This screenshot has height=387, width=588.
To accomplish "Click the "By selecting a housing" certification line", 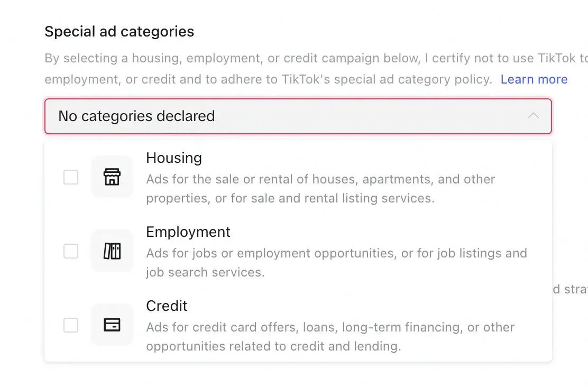I will click(316, 58).
